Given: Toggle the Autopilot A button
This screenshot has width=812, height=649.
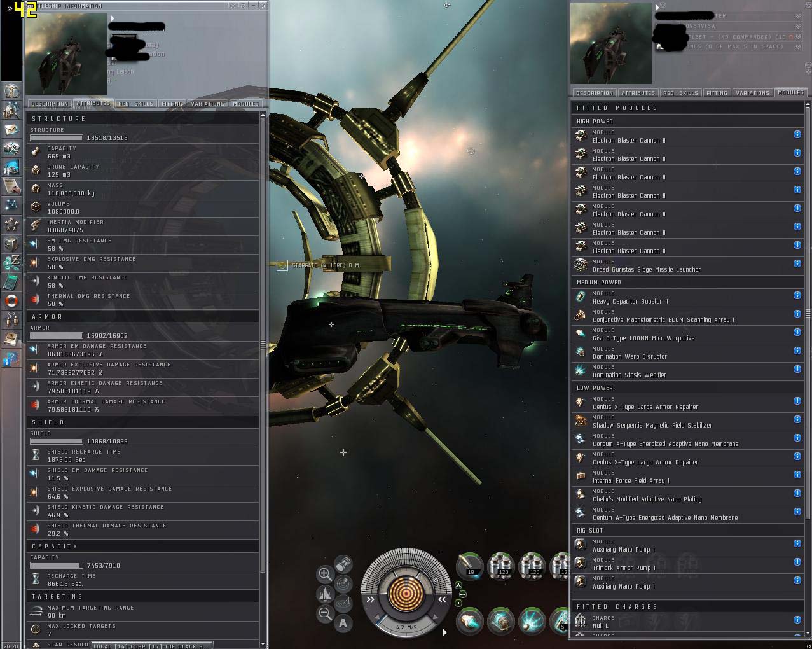Looking at the screenshot, I should pos(343,623).
